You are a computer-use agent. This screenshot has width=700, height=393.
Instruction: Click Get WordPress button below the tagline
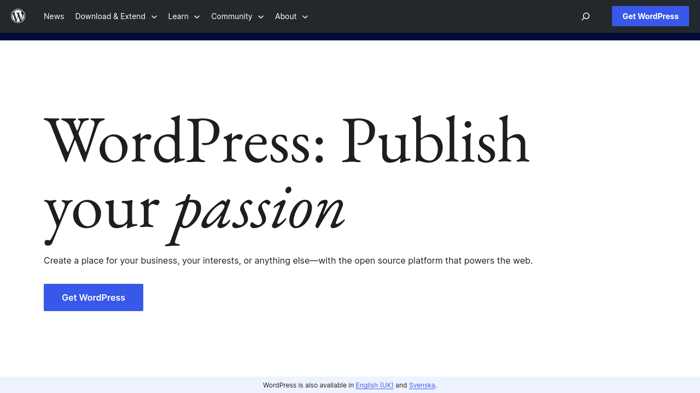(x=93, y=297)
